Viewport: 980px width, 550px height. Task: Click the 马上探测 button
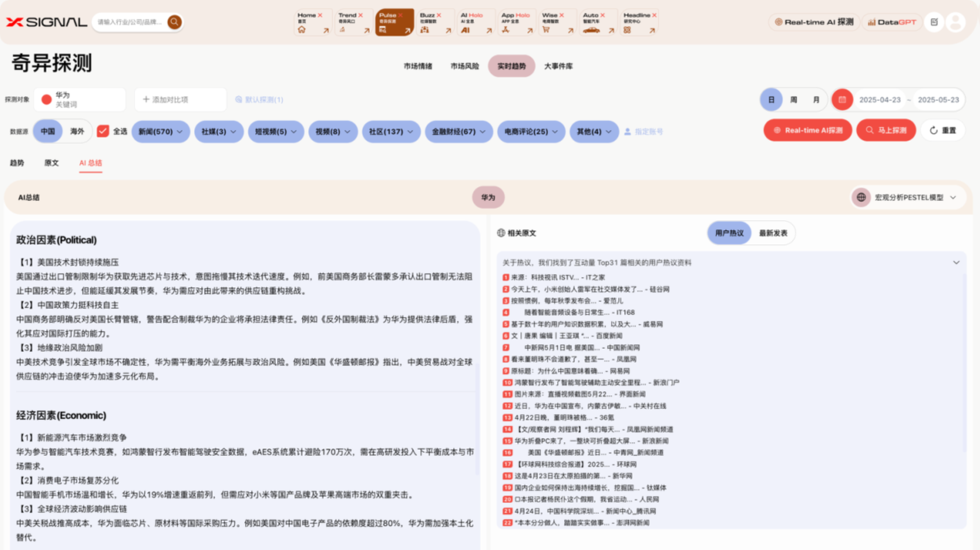click(x=885, y=131)
